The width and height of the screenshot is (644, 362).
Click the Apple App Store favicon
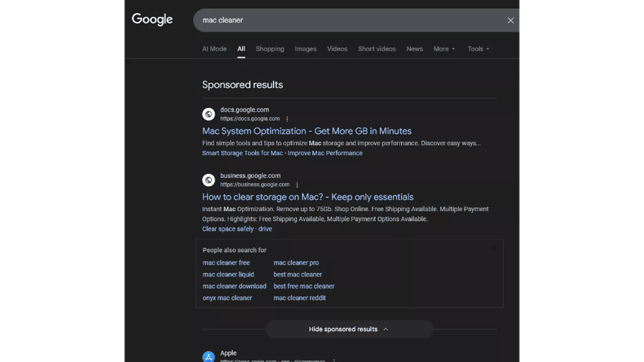[209, 357]
